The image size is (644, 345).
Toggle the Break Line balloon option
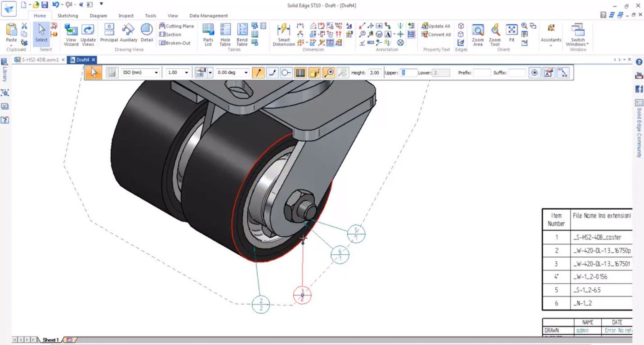(x=272, y=72)
